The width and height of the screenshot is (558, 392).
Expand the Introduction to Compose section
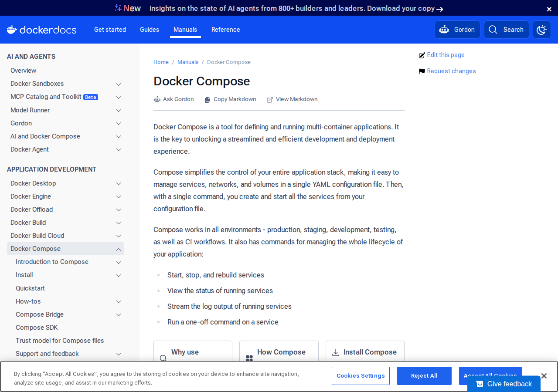119,262
